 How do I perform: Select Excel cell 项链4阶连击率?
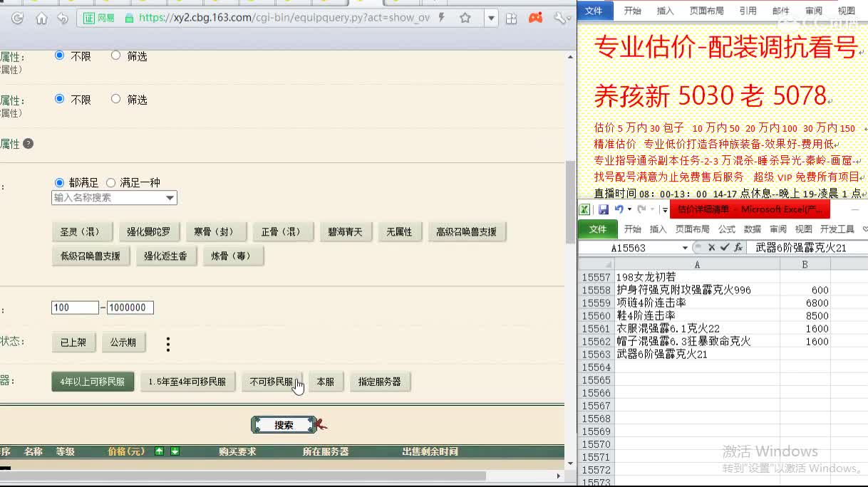click(x=697, y=303)
